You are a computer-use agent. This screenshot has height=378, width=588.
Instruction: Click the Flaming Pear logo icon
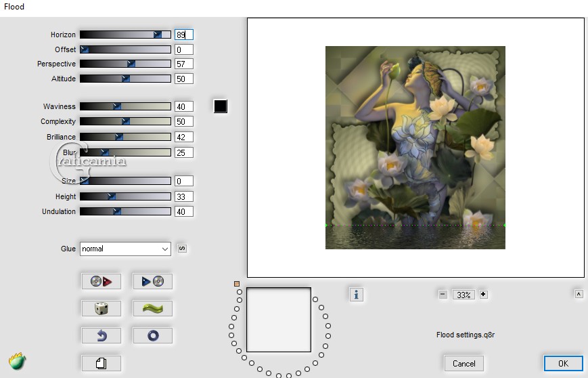pyautogui.click(x=17, y=361)
